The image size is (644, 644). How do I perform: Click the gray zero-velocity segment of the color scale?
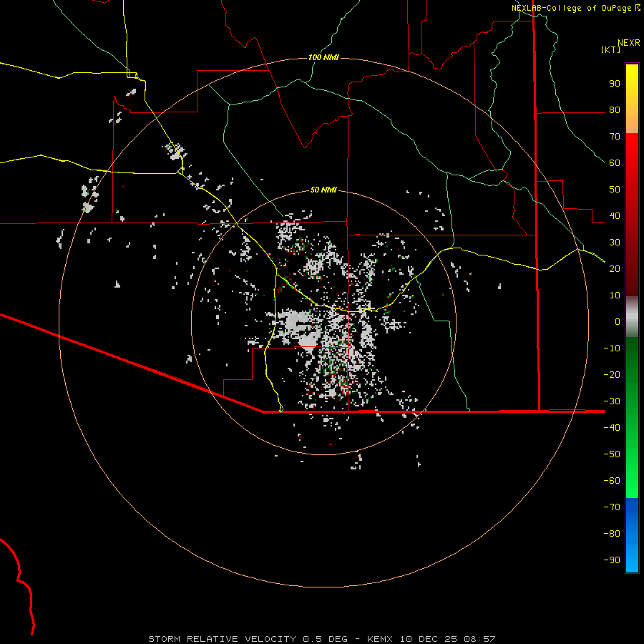pyautogui.click(x=632, y=317)
